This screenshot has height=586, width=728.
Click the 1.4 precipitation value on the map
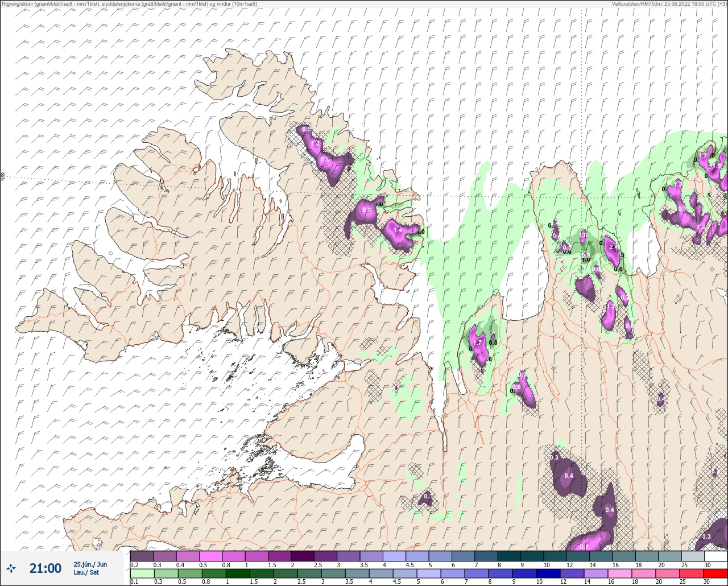[x=398, y=230]
